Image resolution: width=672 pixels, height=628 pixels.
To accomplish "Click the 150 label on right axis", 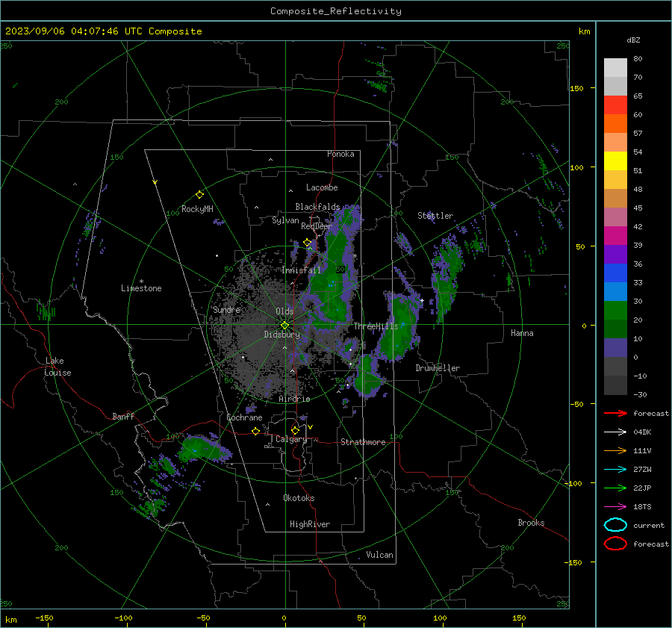I will click(x=577, y=88).
